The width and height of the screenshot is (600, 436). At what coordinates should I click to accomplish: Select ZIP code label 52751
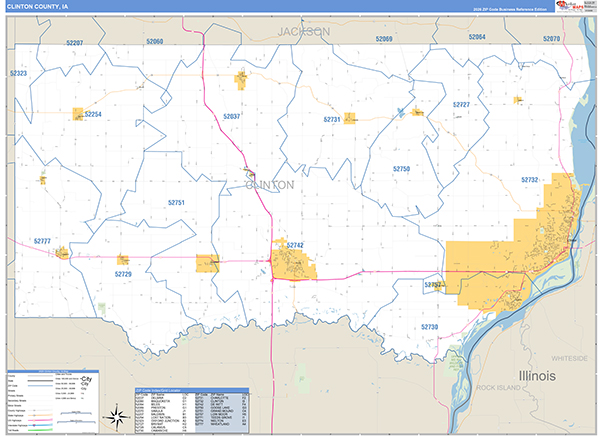176,202
